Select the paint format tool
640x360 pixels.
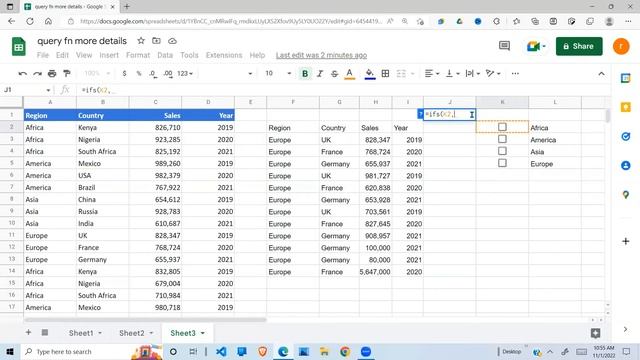click(67, 73)
